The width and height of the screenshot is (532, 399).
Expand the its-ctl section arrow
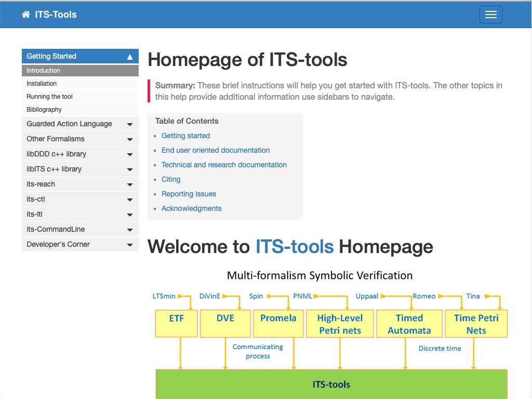click(x=129, y=200)
